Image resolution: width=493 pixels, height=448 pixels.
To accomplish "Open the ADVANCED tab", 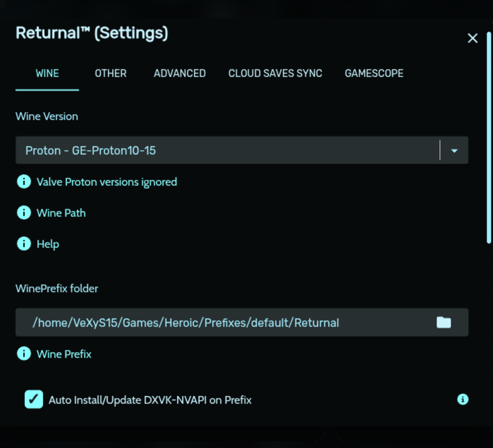I will tap(180, 73).
